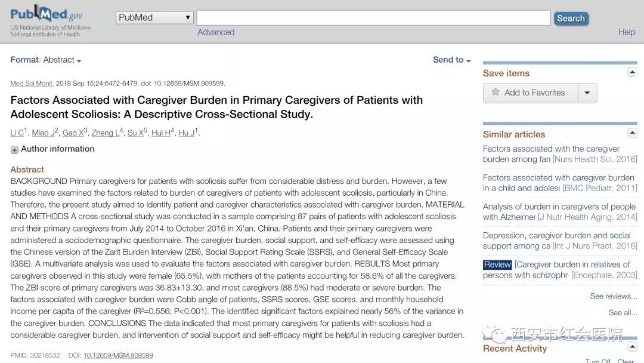644x363 pixels.
Task: Open the Advanced search link
Action: point(216,32)
